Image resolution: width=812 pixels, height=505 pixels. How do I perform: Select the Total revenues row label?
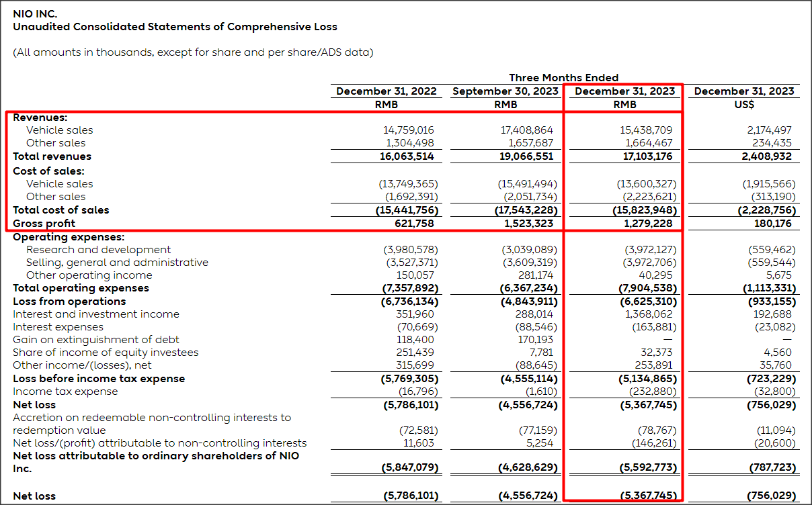tap(52, 156)
